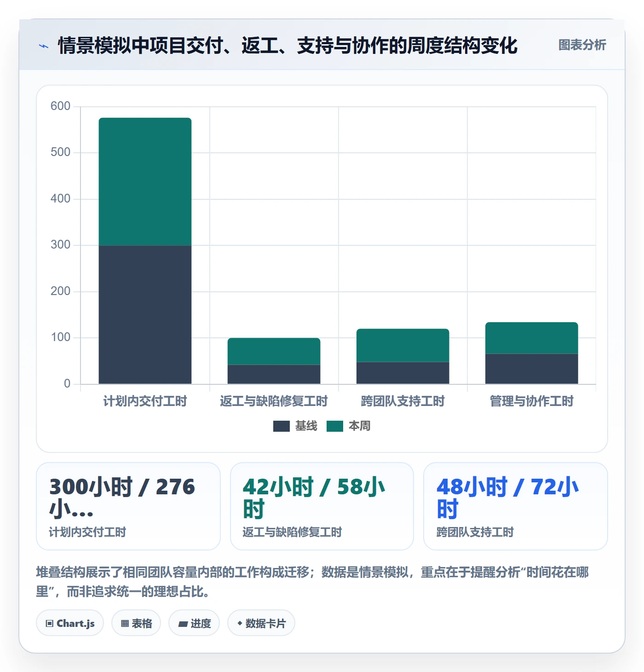Screen dimensions: 644x672
Task: Click the 本周 segment of 管理与协作工时 bar
Action: (532, 338)
